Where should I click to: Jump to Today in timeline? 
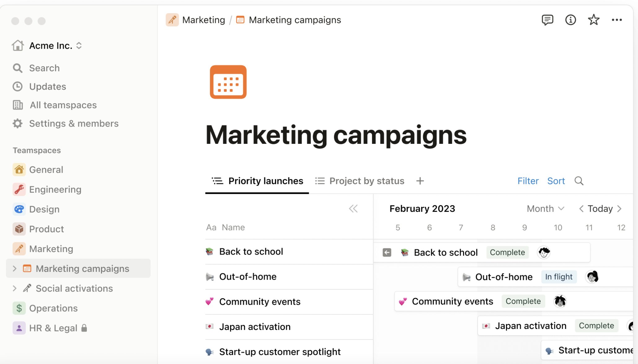click(x=600, y=209)
